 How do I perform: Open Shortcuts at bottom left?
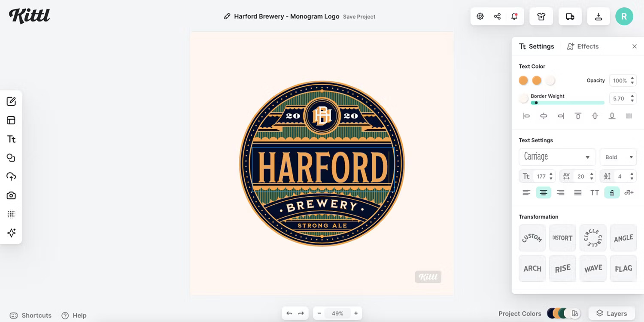(30, 315)
